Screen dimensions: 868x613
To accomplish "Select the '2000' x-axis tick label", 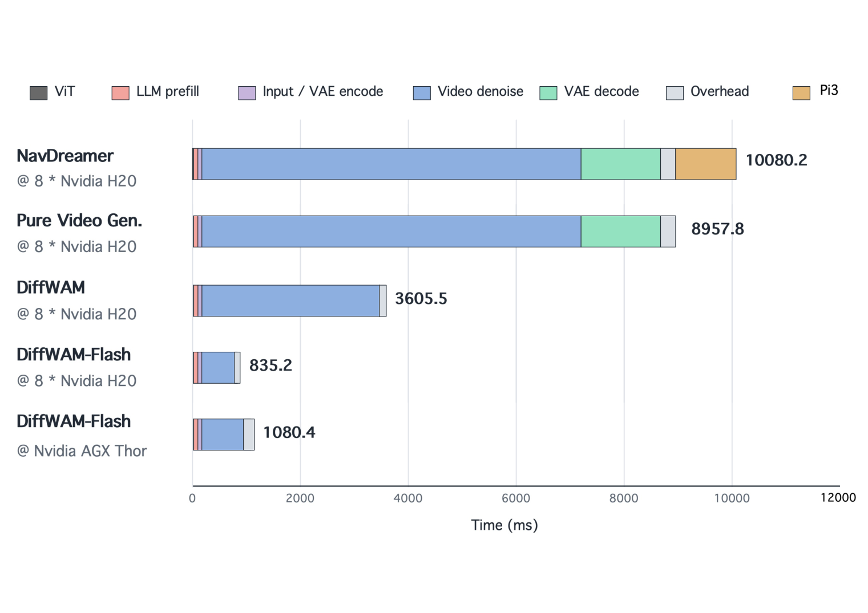I will [300, 498].
